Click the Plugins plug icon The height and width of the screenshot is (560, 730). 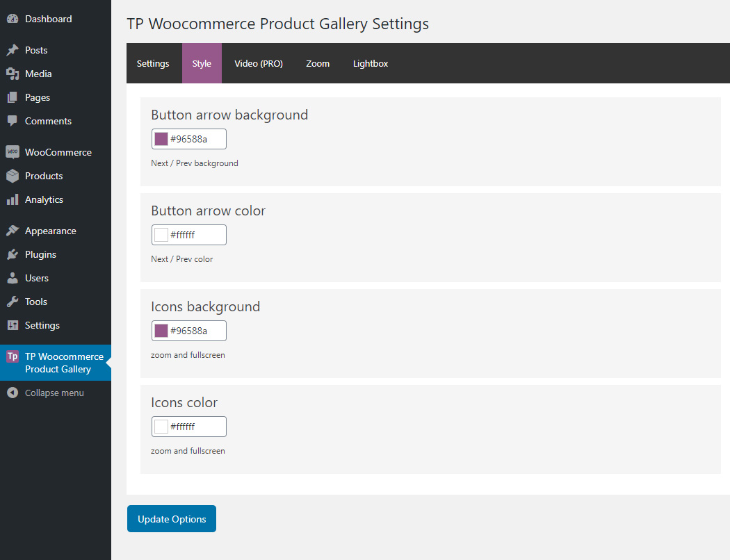[13, 254]
